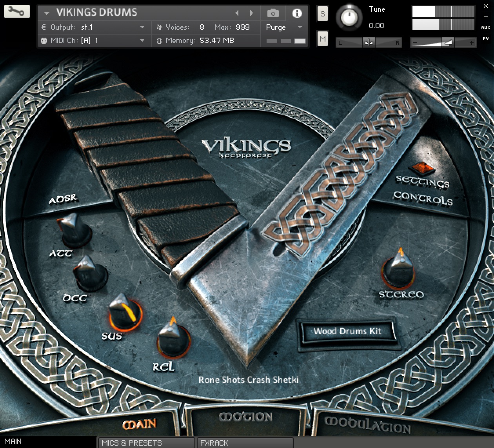
Task: Solo the VIKINGS DRUMS instrument with S
Action: (322, 13)
